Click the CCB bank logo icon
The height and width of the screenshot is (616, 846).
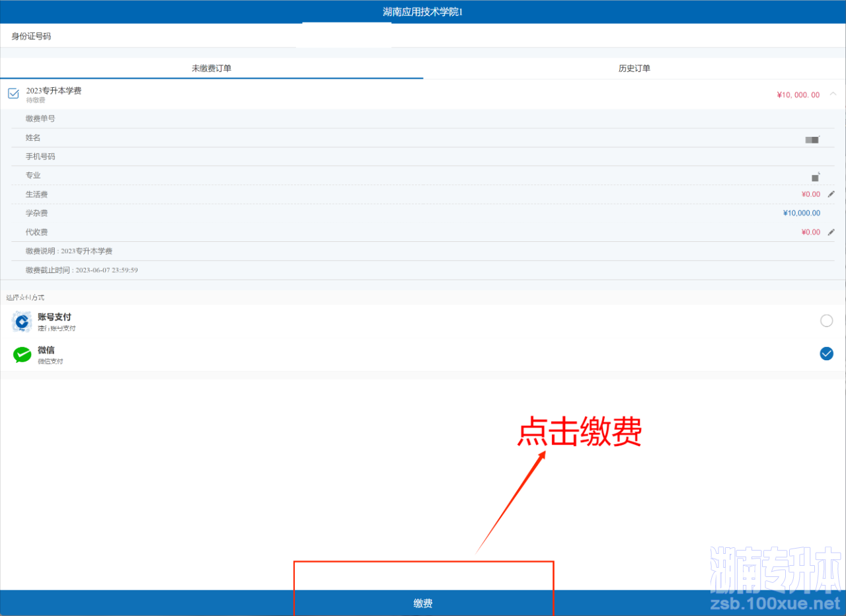(22, 322)
